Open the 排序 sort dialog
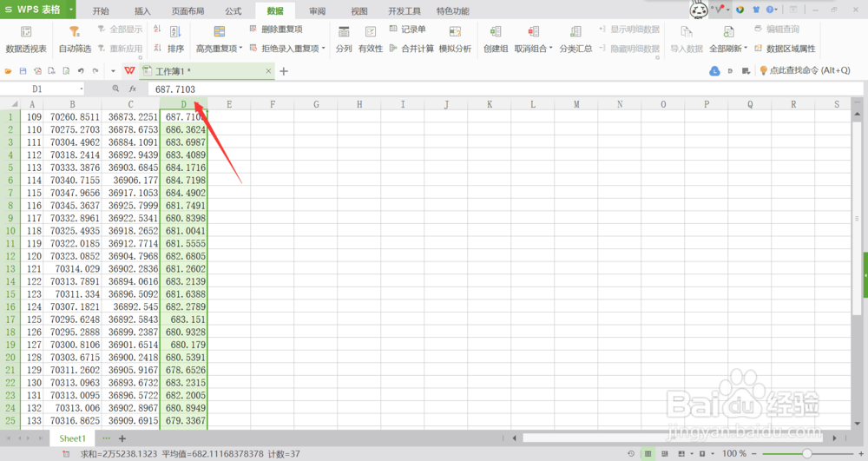 [x=175, y=39]
